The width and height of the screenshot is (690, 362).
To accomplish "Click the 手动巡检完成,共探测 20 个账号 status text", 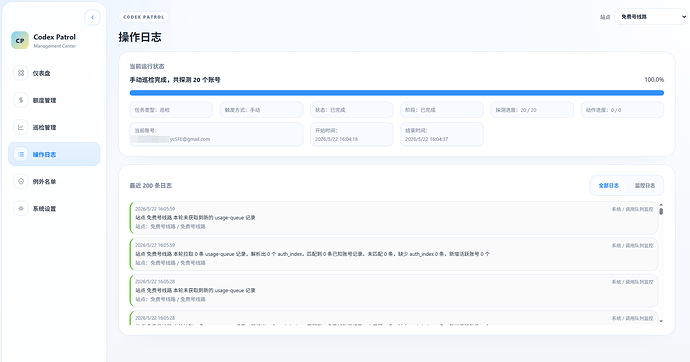I will (175, 80).
